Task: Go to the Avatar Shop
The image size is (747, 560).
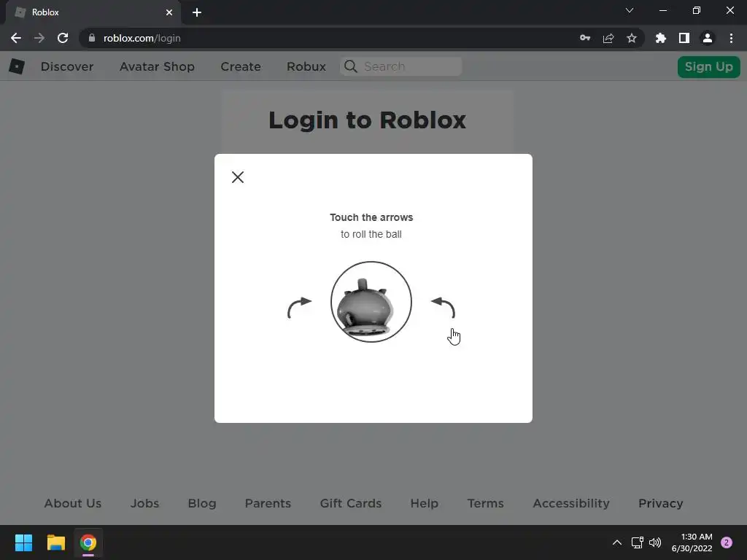Action: pyautogui.click(x=157, y=66)
